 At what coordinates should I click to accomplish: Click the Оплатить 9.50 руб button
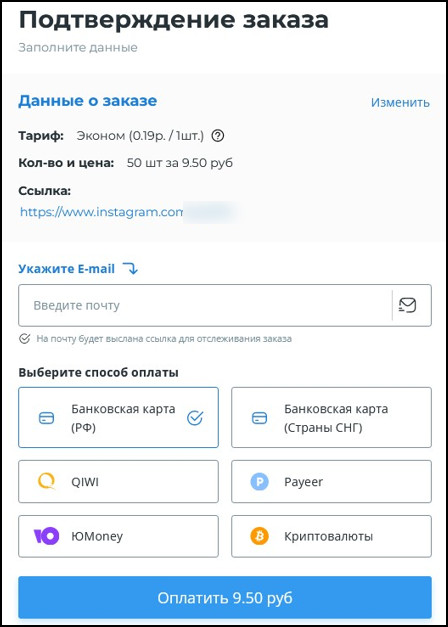[225, 598]
